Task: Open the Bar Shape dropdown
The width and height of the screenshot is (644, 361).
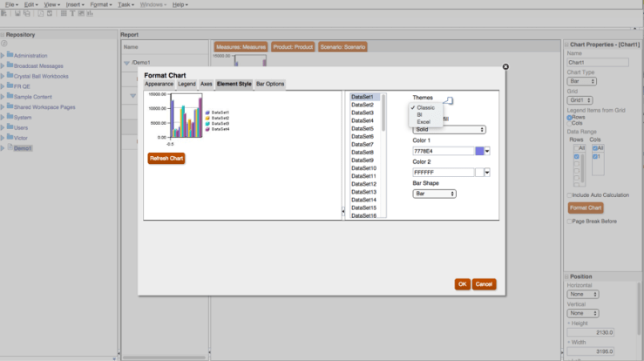Action: point(434,194)
